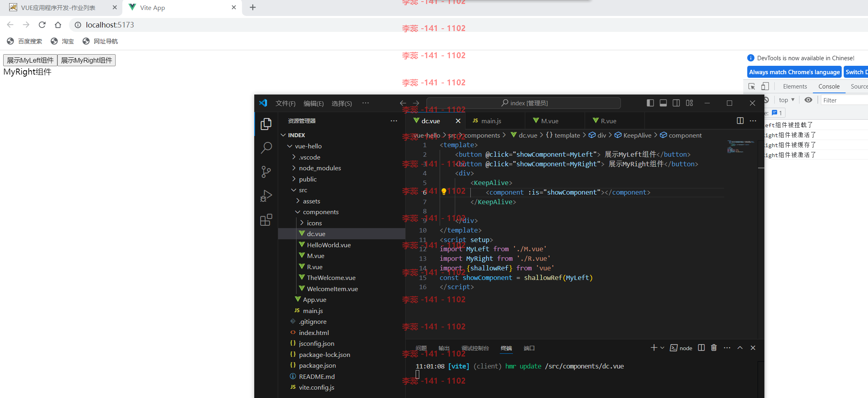Select the DevTools inspect element icon

coord(752,86)
